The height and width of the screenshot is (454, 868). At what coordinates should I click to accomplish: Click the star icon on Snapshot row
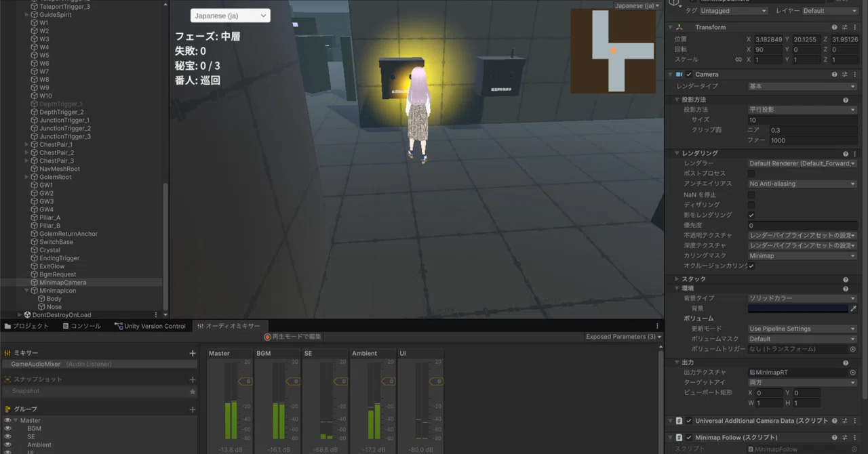point(193,392)
